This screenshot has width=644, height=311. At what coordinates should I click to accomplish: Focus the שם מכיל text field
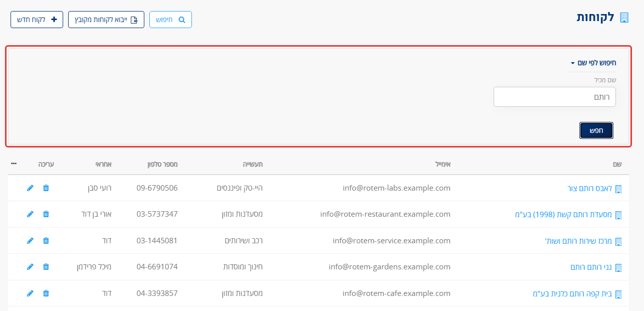(555, 97)
